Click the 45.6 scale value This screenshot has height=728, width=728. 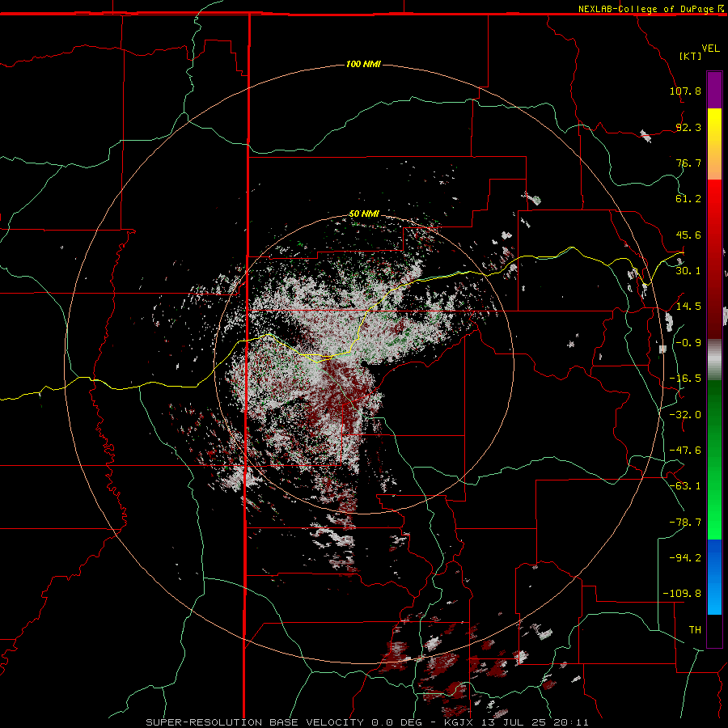point(688,235)
